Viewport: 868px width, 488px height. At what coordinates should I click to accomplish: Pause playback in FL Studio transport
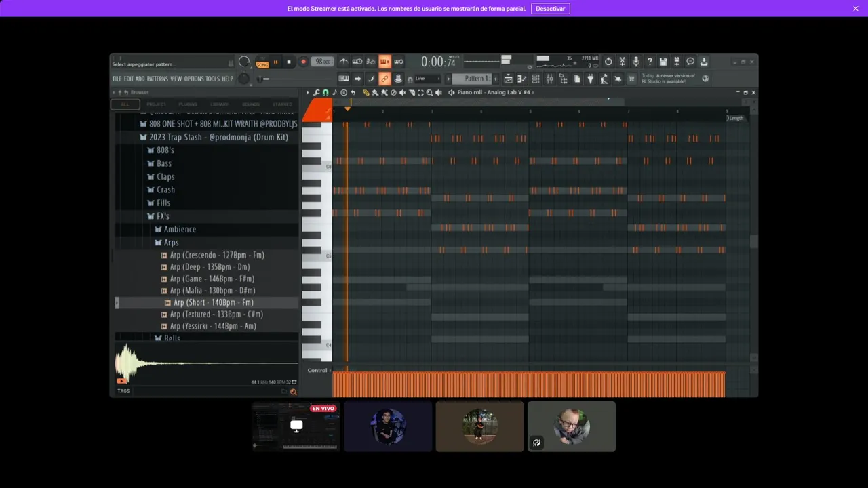[275, 62]
